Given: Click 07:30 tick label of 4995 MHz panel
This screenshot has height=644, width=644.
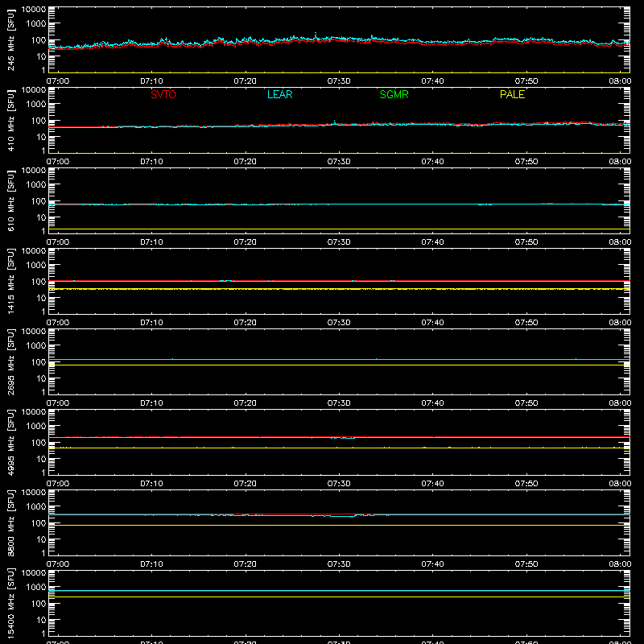Looking at the screenshot, I should click(339, 484).
